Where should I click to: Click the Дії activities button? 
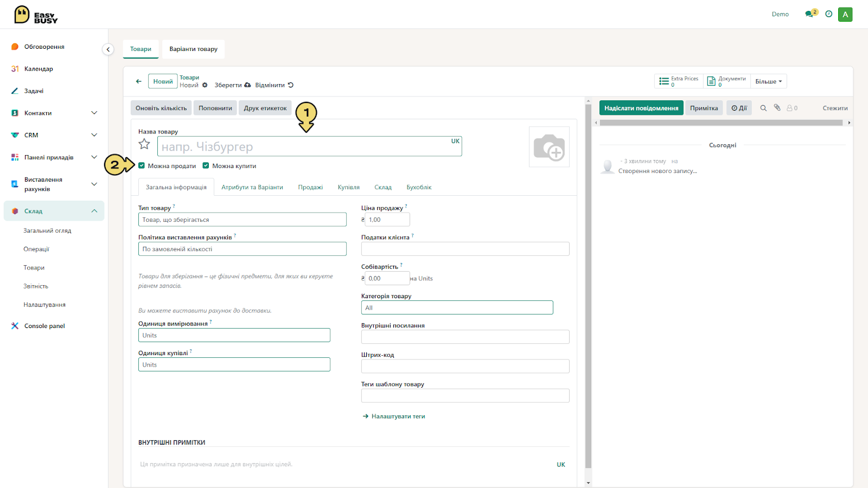pos(739,108)
